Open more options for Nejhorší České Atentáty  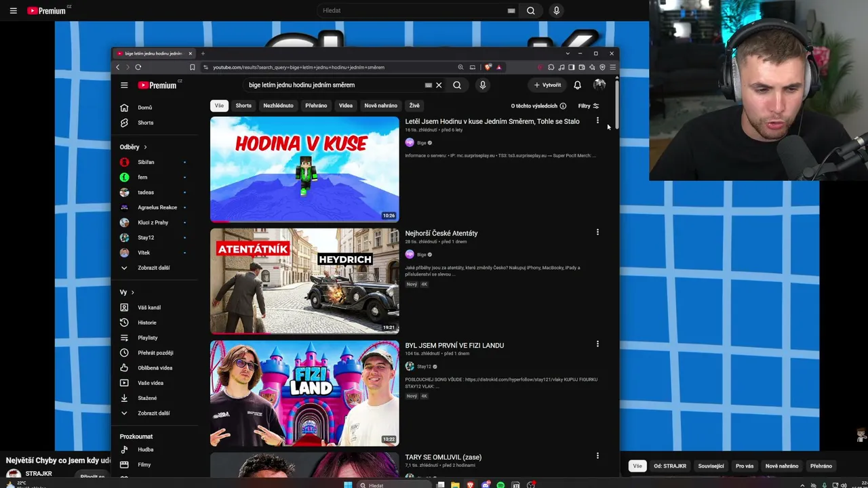point(597,232)
